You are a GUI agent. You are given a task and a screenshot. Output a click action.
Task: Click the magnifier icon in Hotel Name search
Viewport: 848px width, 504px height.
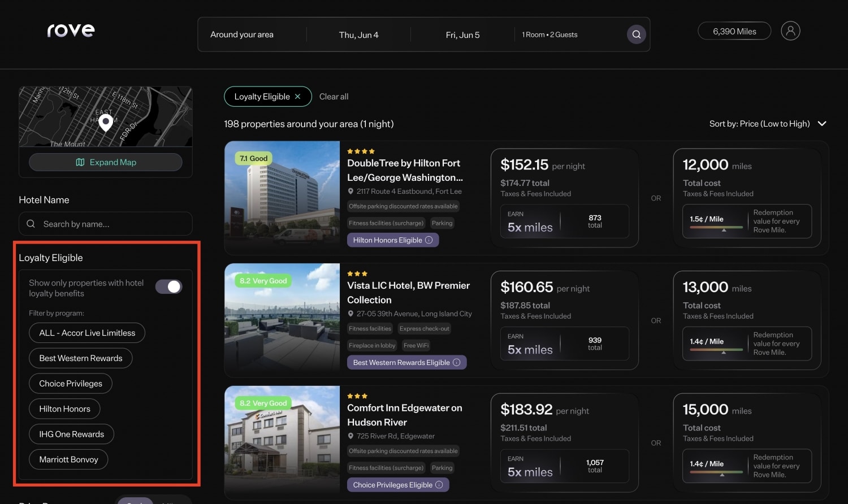pyautogui.click(x=31, y=224)
